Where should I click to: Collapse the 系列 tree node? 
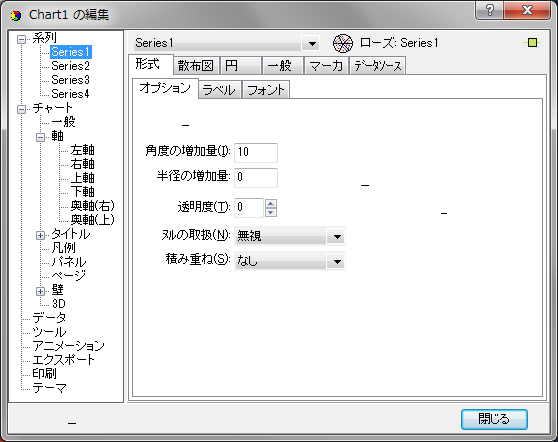[x=22, y=39]
